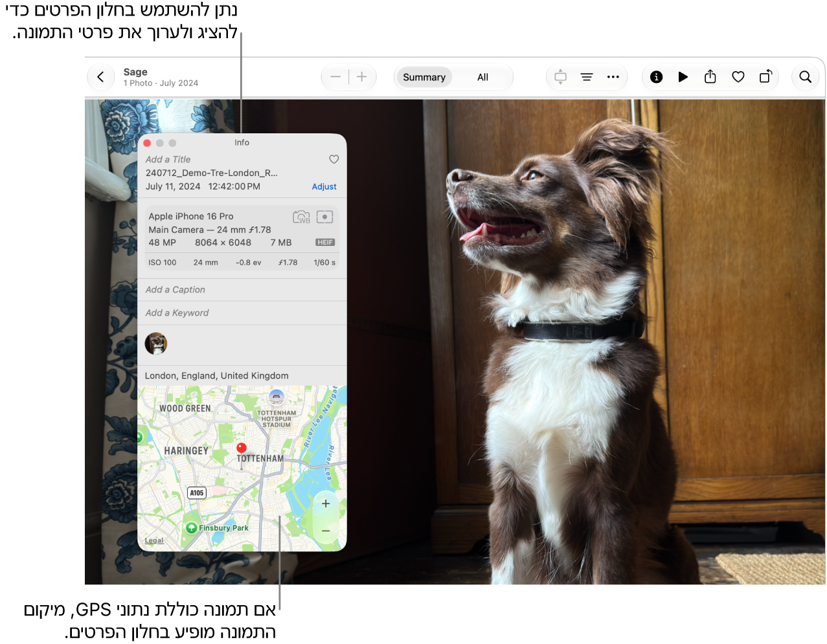
Task: Open the filter lines toolbar menu
Action: click(x=587, y=77)
